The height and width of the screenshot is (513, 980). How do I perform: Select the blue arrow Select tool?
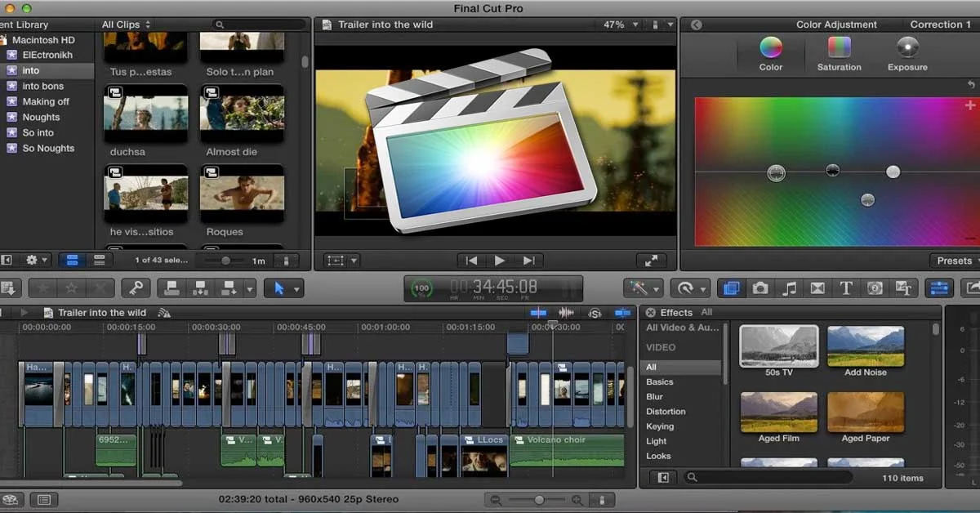pos(280,288)
